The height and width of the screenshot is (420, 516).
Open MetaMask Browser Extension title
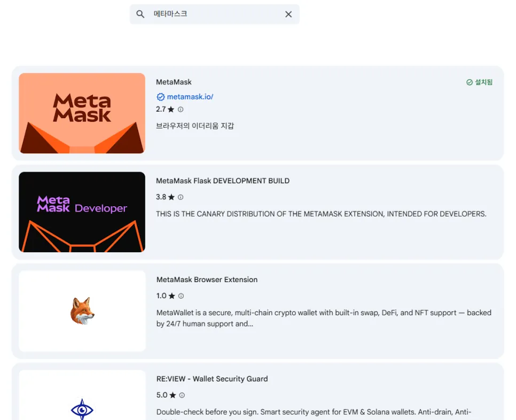(207, 279)
